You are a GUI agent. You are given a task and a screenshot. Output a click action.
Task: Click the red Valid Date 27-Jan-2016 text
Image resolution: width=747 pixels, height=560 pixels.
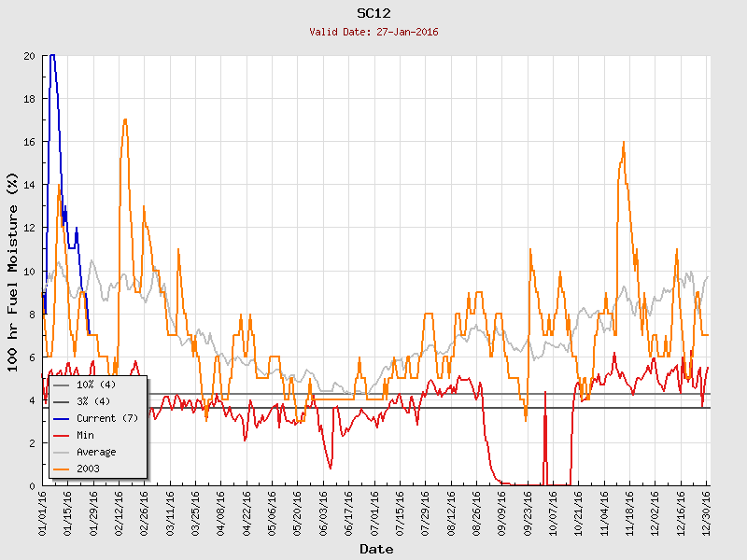point(373,32)
